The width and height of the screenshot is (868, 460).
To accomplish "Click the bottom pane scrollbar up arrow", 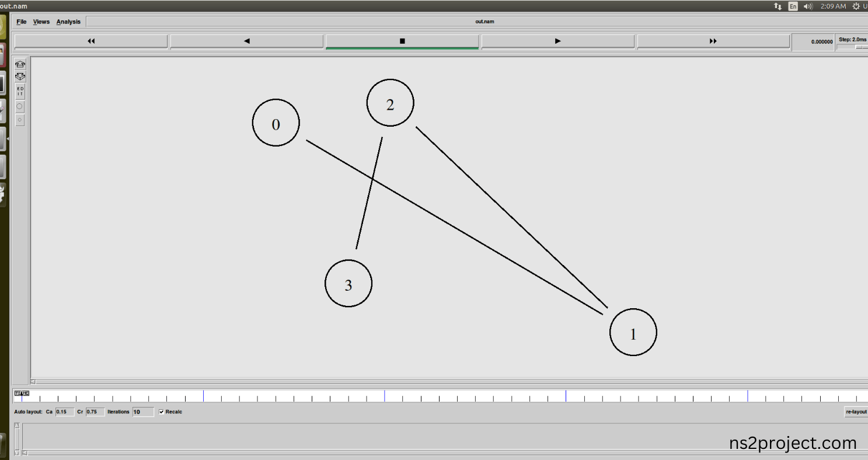I will [x=17, y=426].
